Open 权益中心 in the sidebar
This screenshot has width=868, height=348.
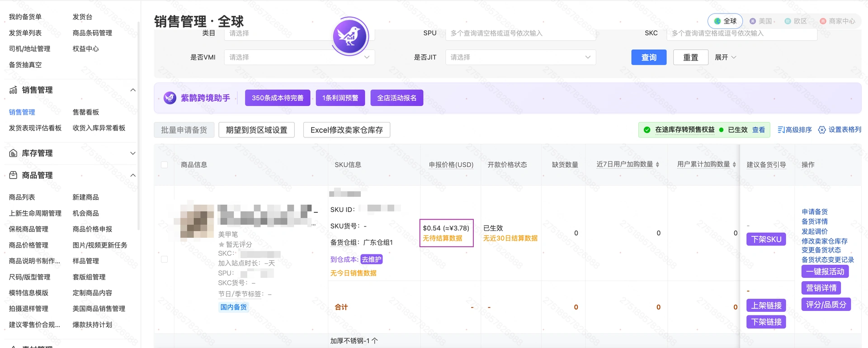click(x=85, y=49)
